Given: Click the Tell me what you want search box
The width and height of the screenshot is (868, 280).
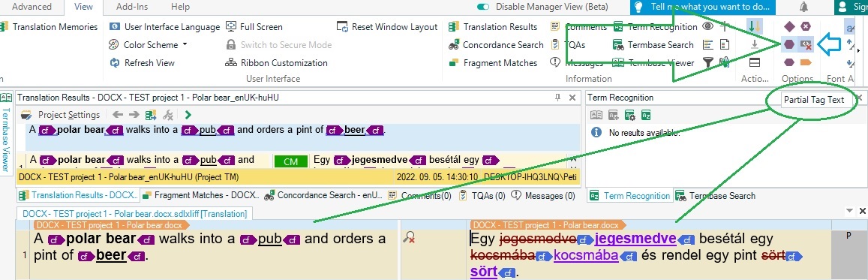Looking at the screenshot, I should click(703, 8).
